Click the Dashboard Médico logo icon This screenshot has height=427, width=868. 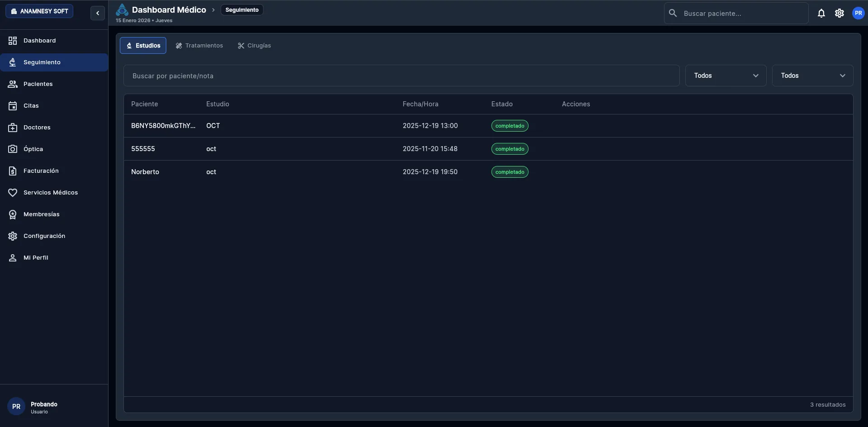(122, 9)
